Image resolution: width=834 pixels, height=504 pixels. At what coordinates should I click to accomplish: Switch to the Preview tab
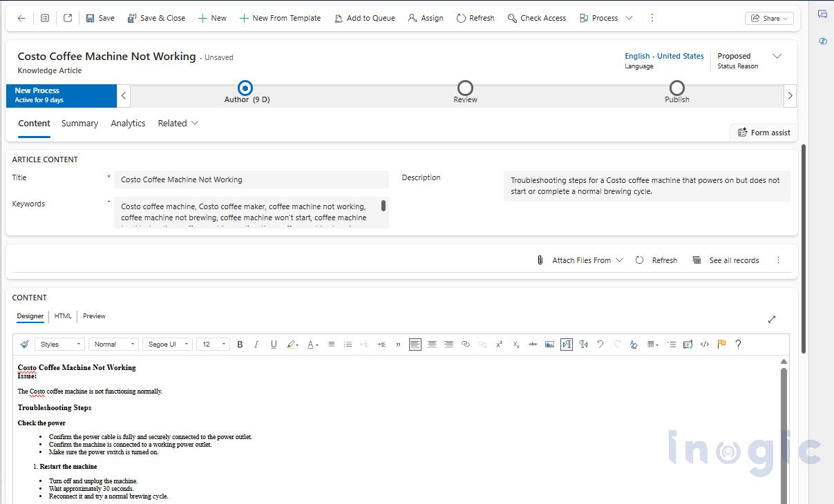coord(94,316)
